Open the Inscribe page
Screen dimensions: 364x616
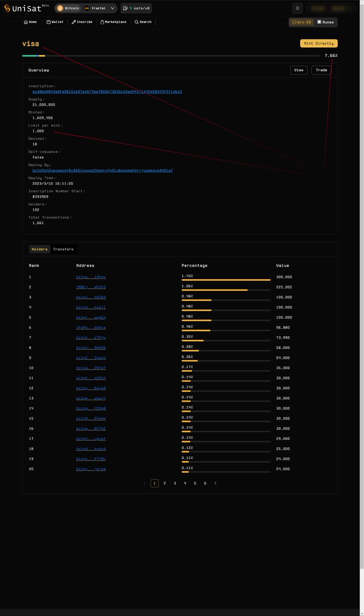tap(82, 22)
